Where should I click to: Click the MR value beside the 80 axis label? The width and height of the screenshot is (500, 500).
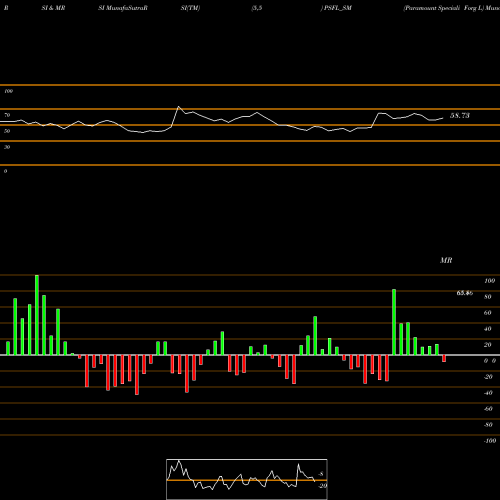(x=464, y=293)
